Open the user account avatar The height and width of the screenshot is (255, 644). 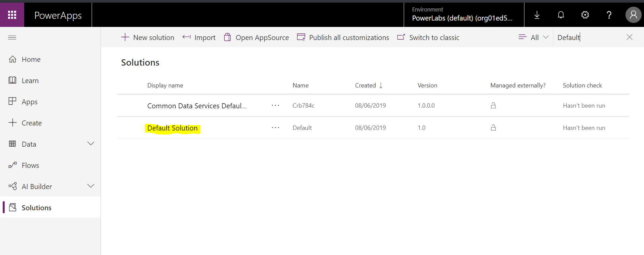(633, 15)
